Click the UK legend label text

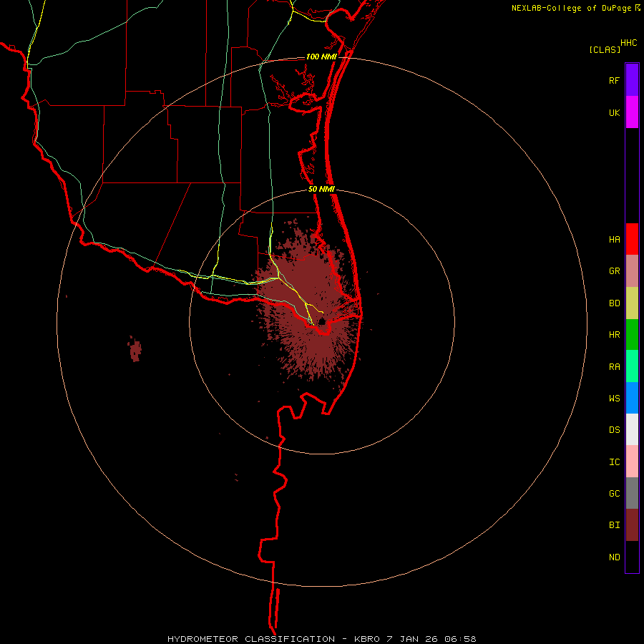tap(614, 112)
